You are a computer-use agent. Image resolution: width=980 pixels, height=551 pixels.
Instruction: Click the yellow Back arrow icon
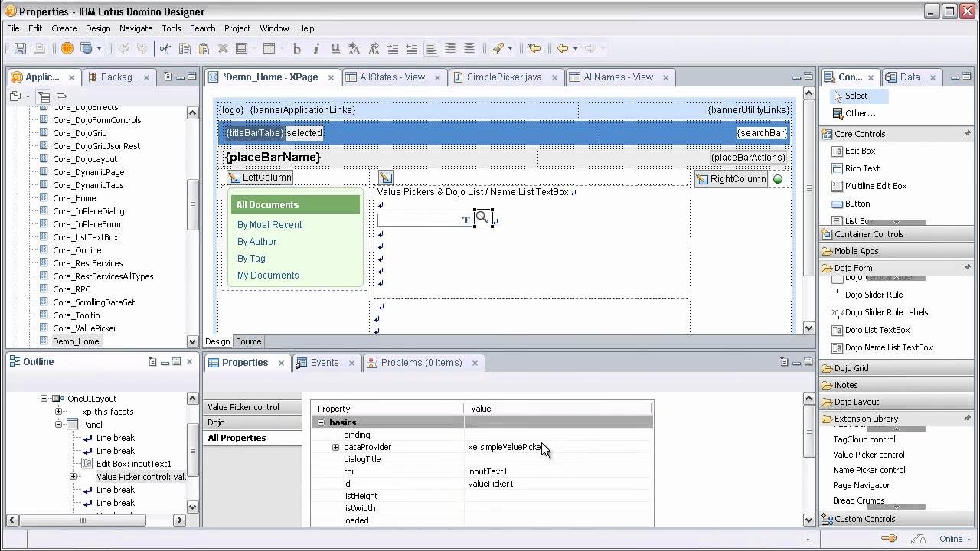(x=563, y=48)
